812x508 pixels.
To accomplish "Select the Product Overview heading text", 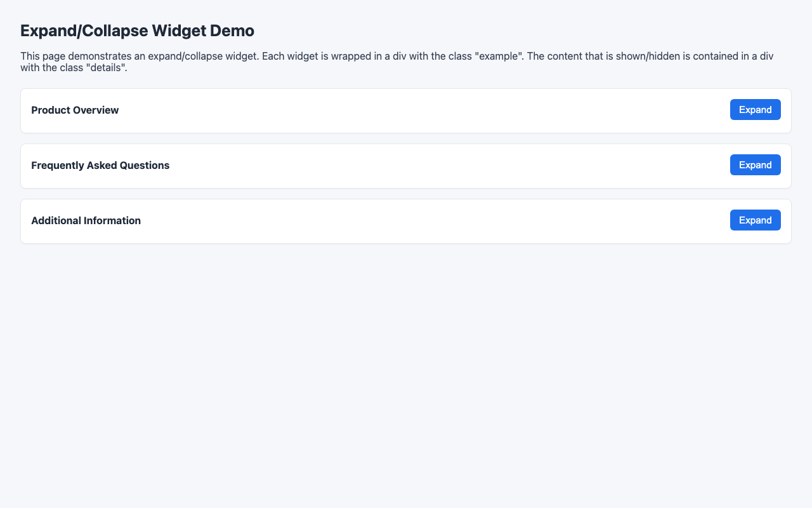I will click(x=74, y=110).
